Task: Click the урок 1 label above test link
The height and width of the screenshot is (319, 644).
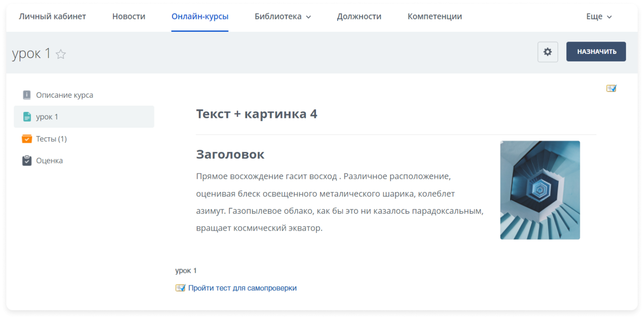Action: [x=186, y=270]
